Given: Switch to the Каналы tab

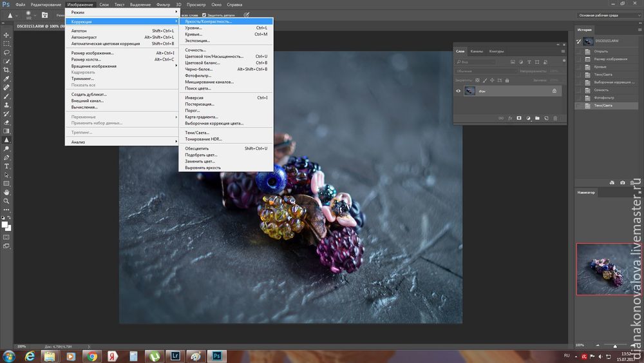Looking at the screenshot, I should (477, 51).
